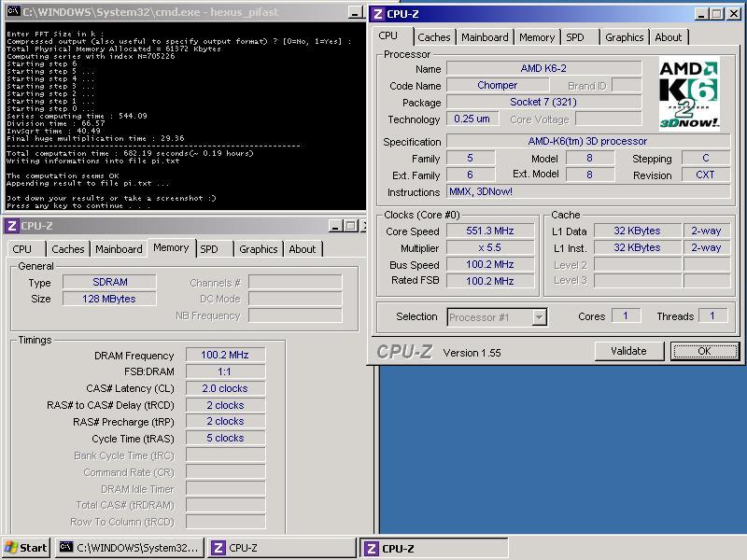Open Mainboard tab in Memory CPU-Z window
This screenshot has height=560, width=747.
click(120, 249)
